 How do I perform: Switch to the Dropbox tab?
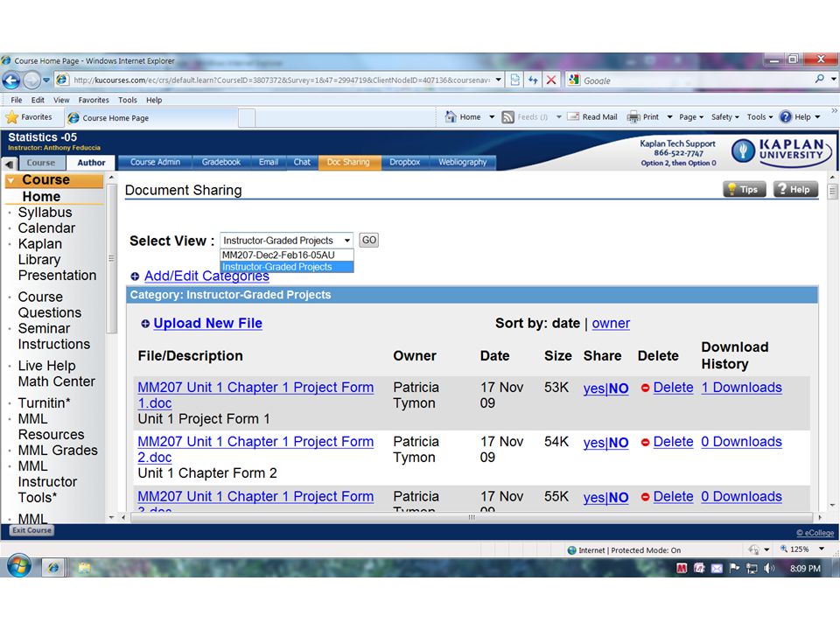pos(404,163)
